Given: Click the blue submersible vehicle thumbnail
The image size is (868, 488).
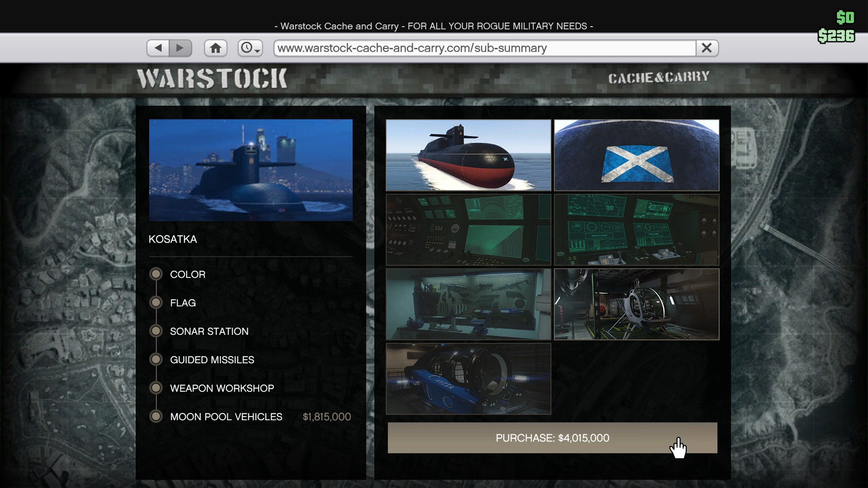Looking at the screenshot, I should [468, 379].
